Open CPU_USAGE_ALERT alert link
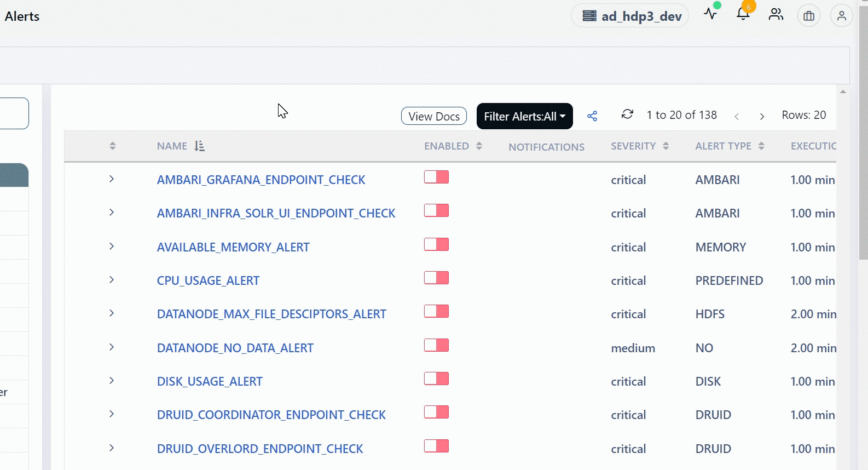This screenshot has width=868, height=470. (x=208, y=280)
